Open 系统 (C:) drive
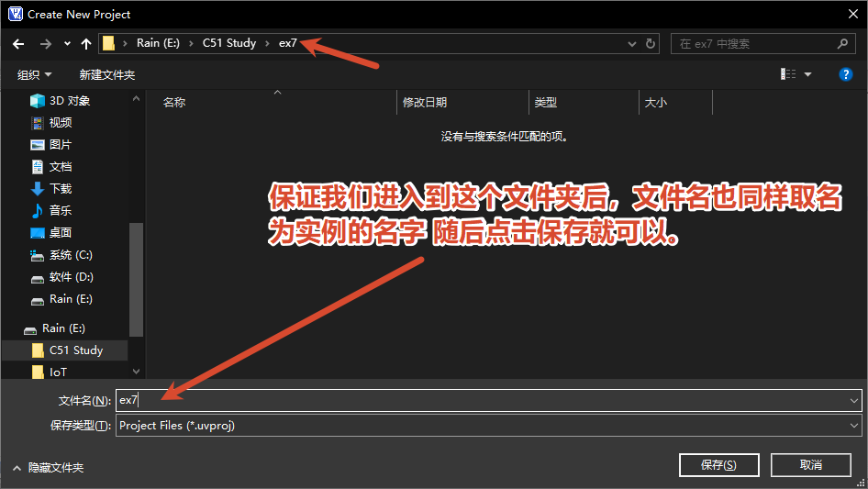Image resolution: width=868 pixels, height=489 pixels. [71, 255]
